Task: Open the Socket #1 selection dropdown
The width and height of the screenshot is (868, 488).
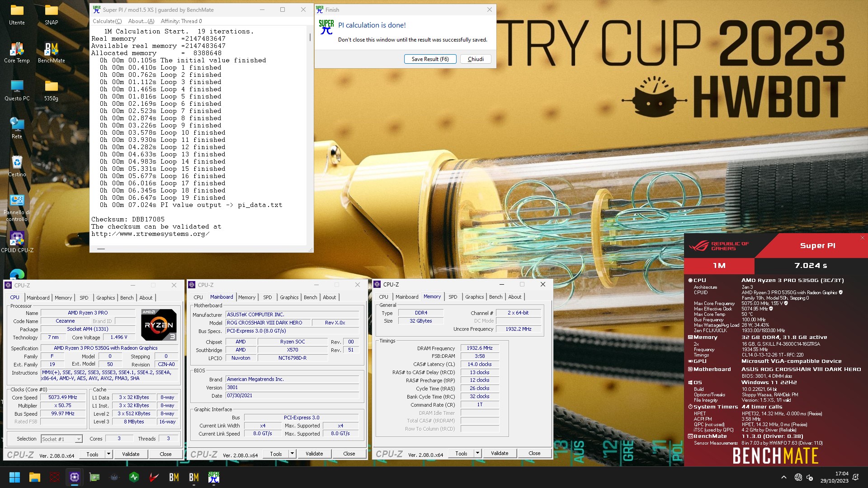Action: pyautogui.click(x=61, y=439)
